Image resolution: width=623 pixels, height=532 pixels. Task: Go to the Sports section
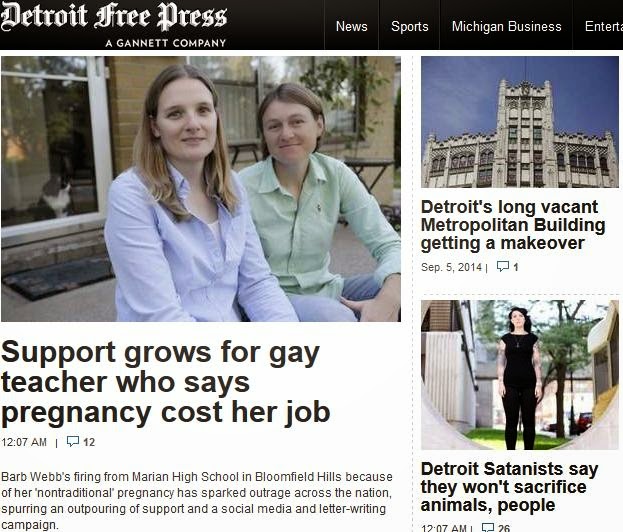point(410,26)
